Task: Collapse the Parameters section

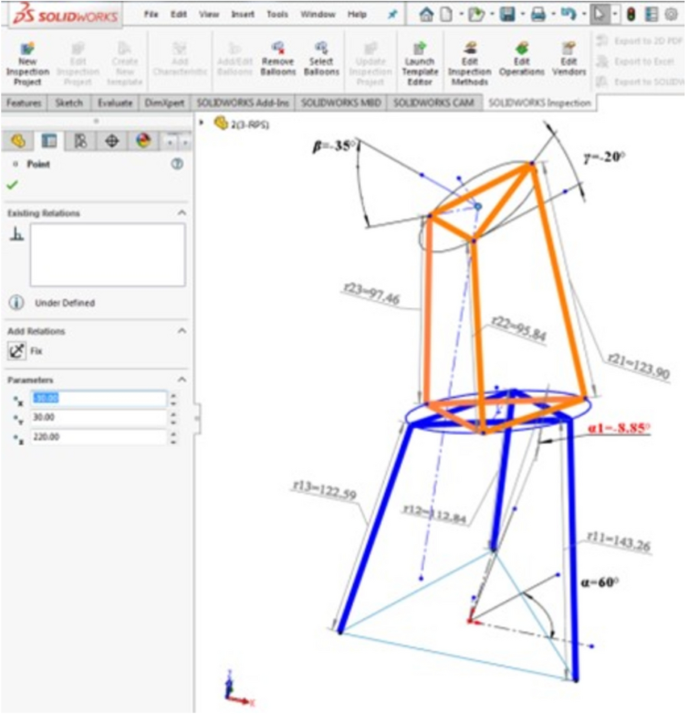Action: point(181,380)
